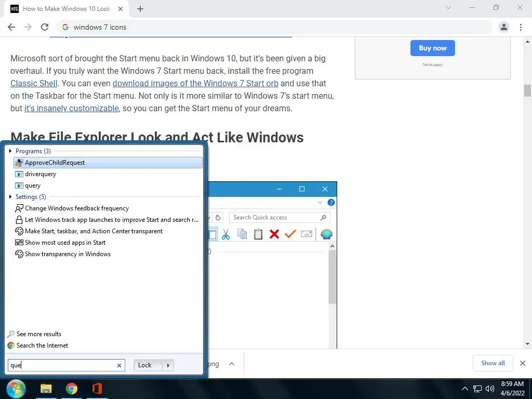Reload the page in Chrome
The image size is (532, 399).
(x=45, y=27)
